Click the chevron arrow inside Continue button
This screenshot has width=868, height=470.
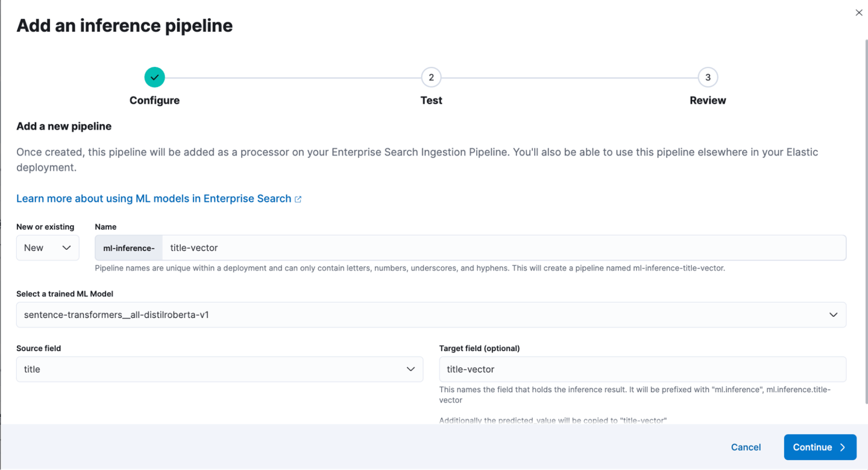click(x=841, y=447)
